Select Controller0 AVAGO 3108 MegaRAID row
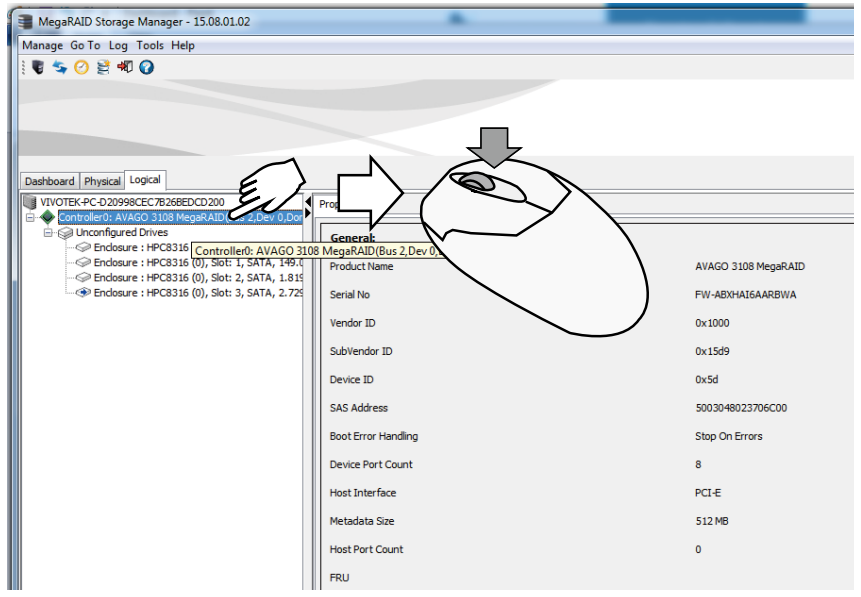This screenshot has width=861, height=597. tap(180, 217)
